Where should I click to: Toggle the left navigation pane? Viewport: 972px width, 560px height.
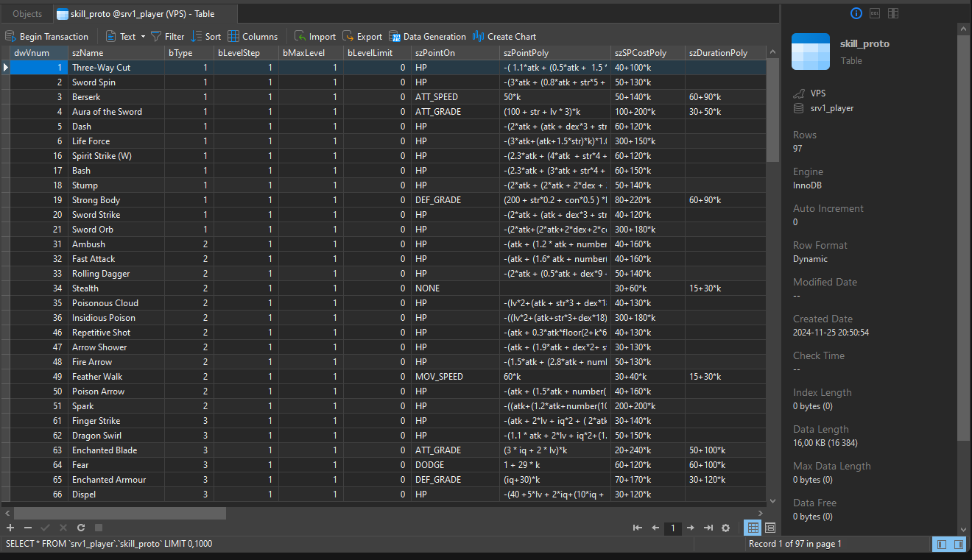941,544
